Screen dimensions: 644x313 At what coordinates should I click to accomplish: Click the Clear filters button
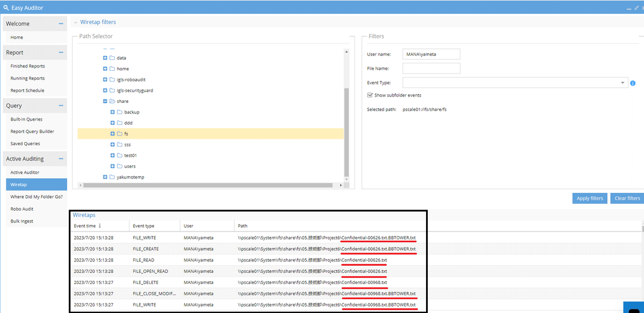tap(627, 198)
